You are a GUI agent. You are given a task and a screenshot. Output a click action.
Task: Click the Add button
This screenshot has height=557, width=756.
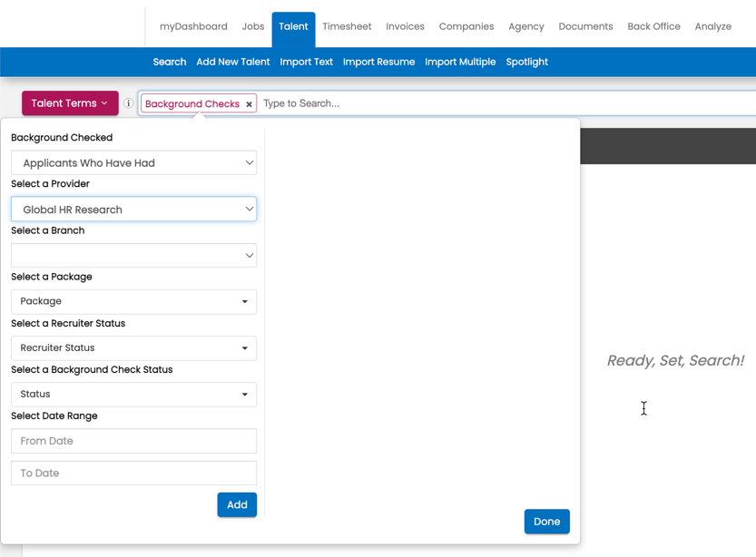coord(237,504)
